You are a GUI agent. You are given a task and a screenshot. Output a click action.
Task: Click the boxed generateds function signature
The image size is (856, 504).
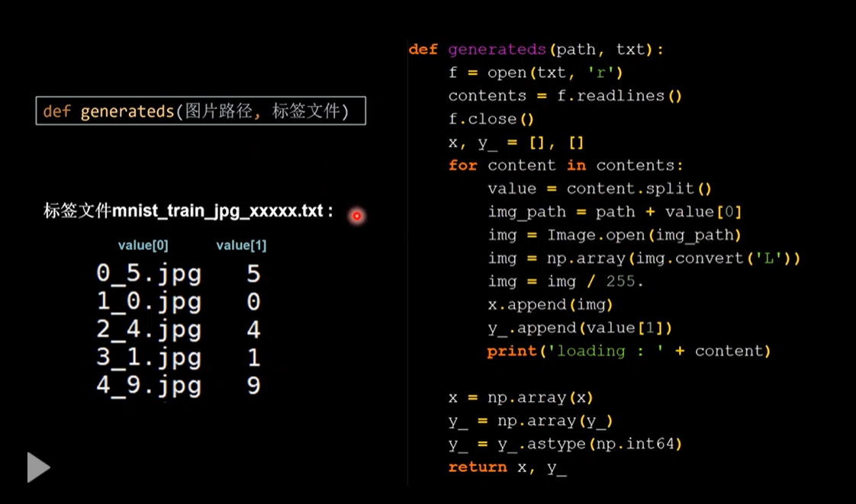pos(201,111)
